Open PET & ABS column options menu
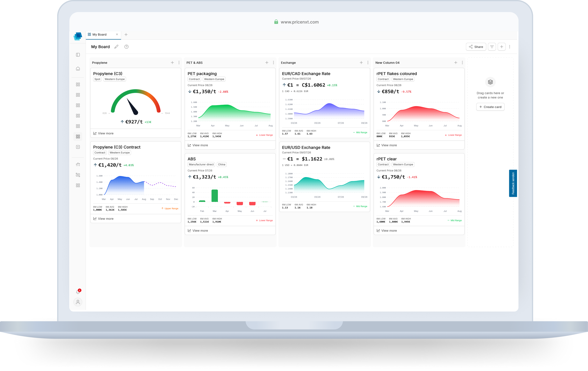 (273, 63)
